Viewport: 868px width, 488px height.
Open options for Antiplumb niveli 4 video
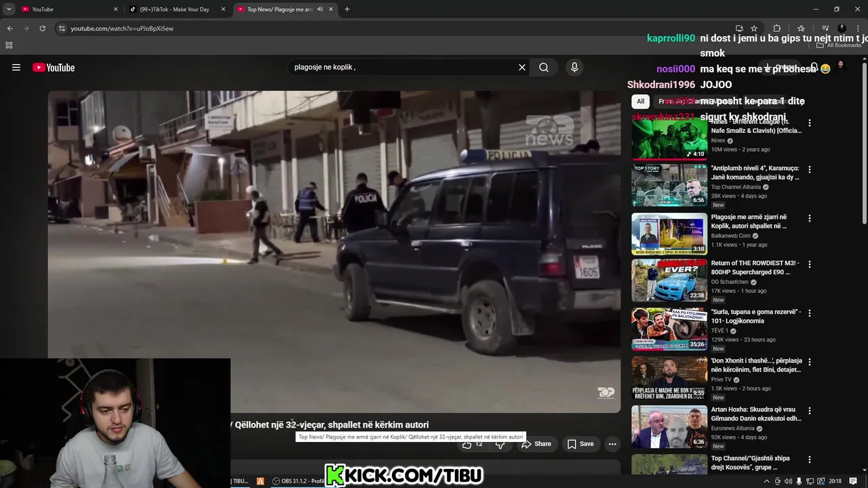click(x=809, y=169)
